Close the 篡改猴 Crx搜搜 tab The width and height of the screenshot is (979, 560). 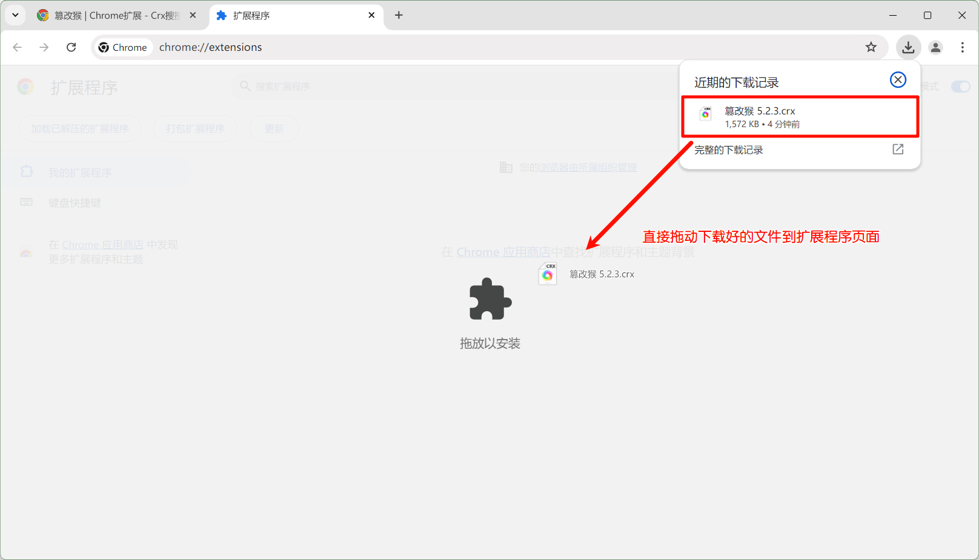[193, 16]
